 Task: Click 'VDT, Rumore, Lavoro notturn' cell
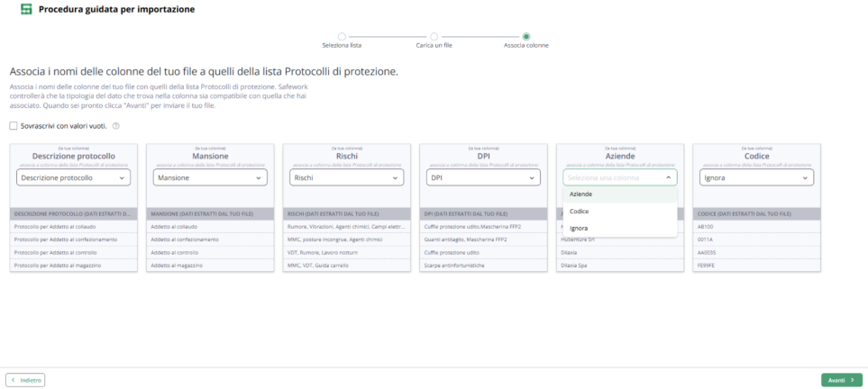[x=347, y=252]
